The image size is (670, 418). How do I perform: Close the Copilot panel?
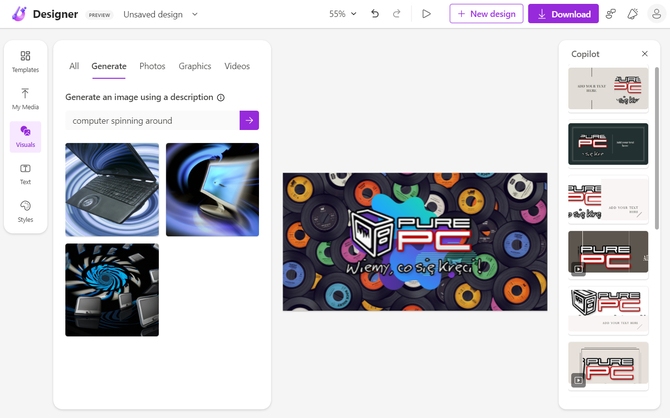(644, 53)
